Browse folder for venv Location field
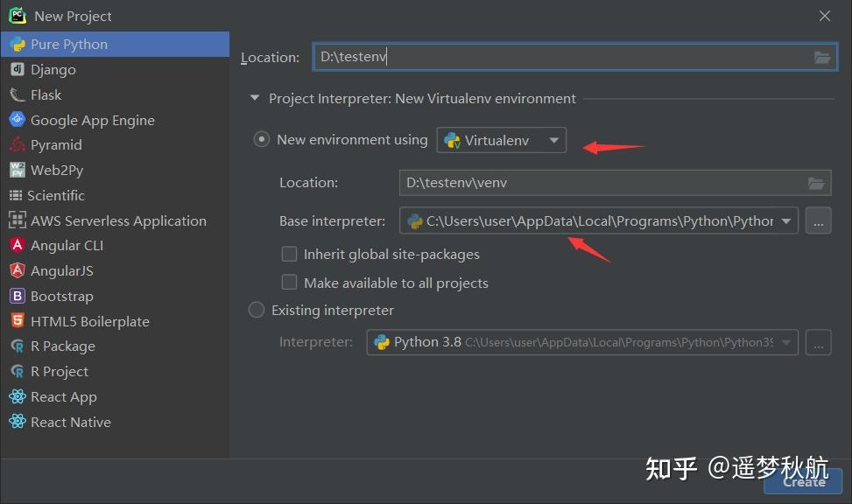Viewport: 852px width, 504px height. click(815, 183)
